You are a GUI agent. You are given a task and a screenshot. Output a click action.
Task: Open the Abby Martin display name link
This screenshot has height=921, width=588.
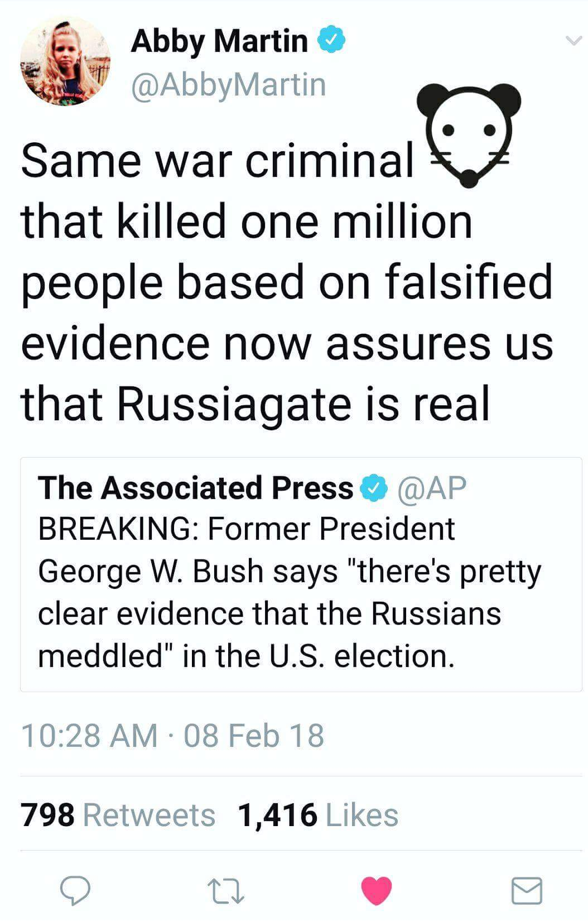pos(219,41)
